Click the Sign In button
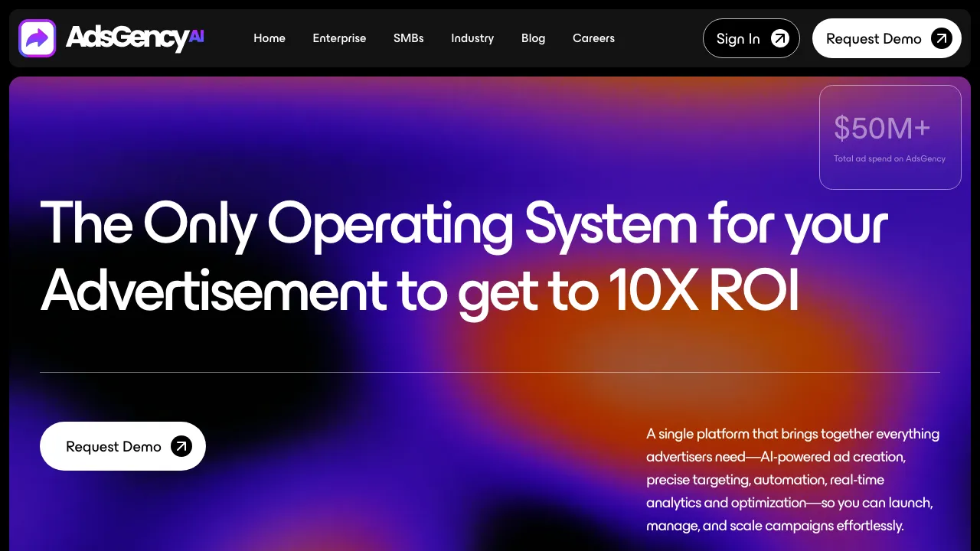This screenshot has width=980, height=551. tap(751, 37)
